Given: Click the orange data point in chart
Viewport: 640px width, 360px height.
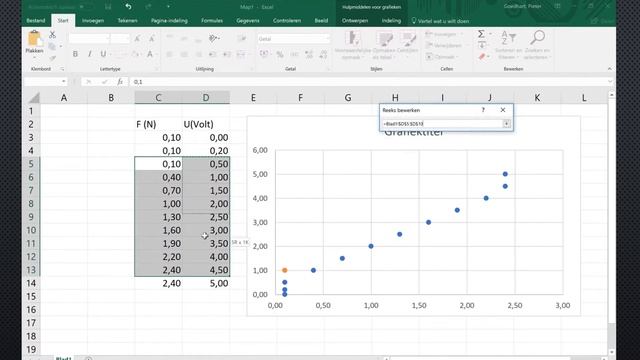Looking at the screenshot, I should pyautogui.click(x=285, y=270).
